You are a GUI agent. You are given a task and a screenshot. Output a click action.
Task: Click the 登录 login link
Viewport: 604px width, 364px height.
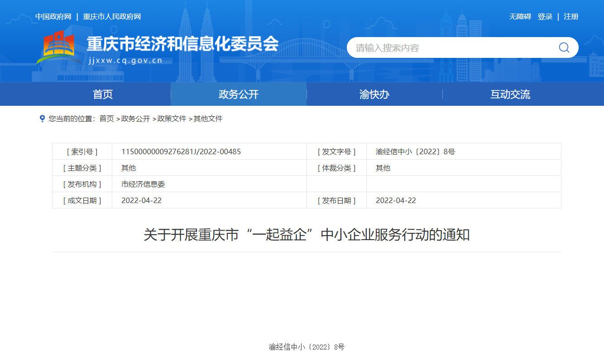pyautogui.click(x=545, y=17)
